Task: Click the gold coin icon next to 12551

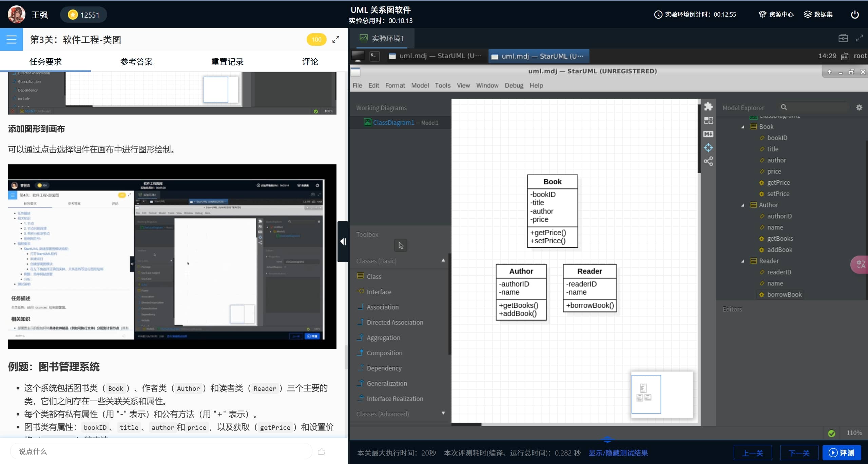Action: tap(73, 15)
